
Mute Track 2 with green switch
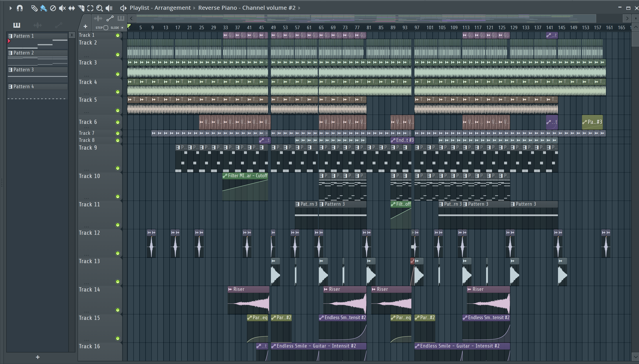[x=118, y=55]
